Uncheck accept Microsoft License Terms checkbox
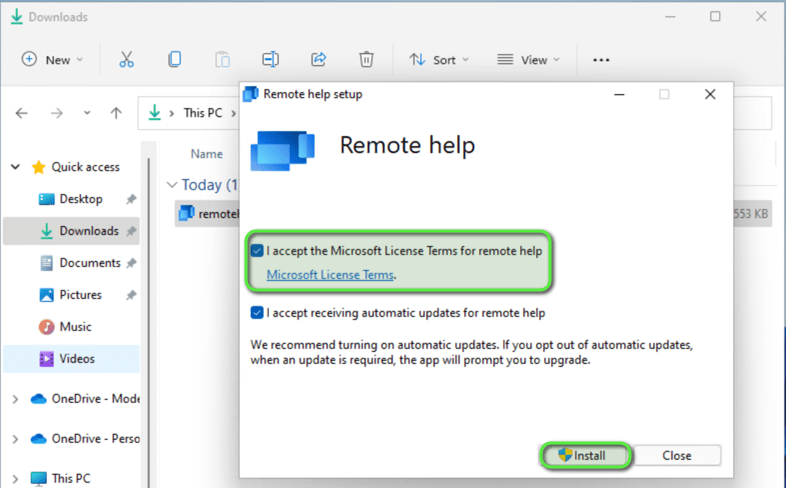Screen dimensions: 786x488 point(258,251)
